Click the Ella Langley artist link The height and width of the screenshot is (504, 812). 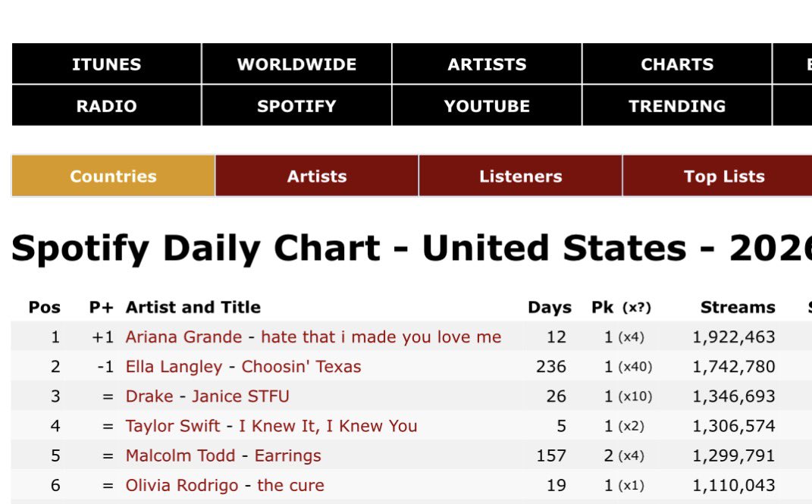[x=174, y=366]
